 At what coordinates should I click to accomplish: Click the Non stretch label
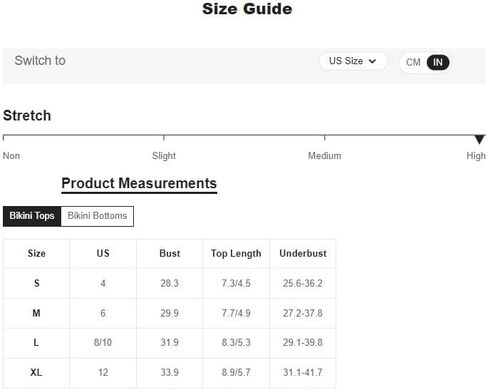click(11, 156)
